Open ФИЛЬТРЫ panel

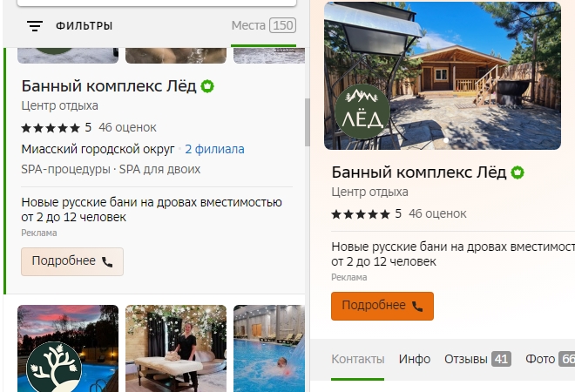(x=84, y=26)
